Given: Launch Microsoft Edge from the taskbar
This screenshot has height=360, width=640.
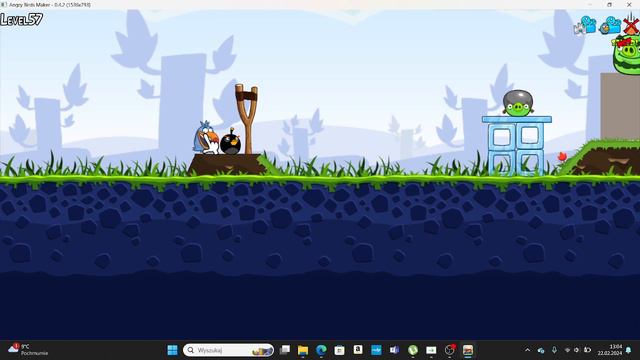Looking at the screenshot, I should (x=321, y=350).
